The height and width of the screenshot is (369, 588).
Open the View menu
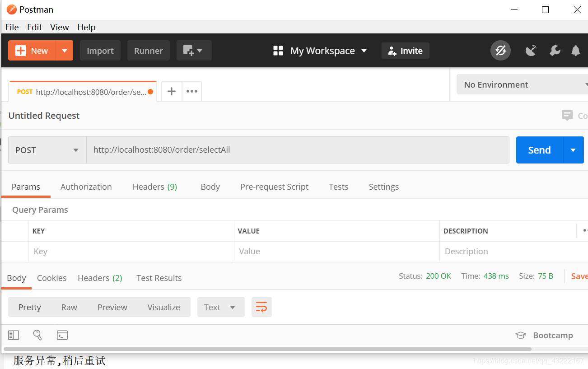click(x=60, y=27)
